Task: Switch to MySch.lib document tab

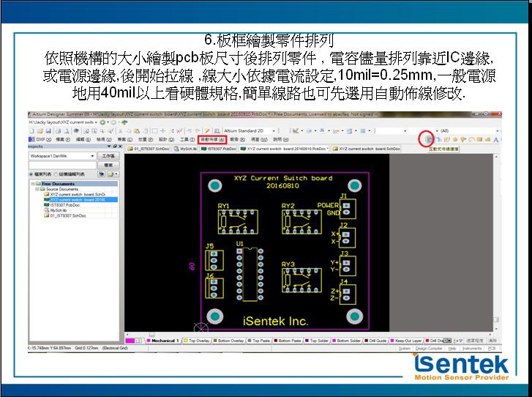Action: click(x=186, y=149)
